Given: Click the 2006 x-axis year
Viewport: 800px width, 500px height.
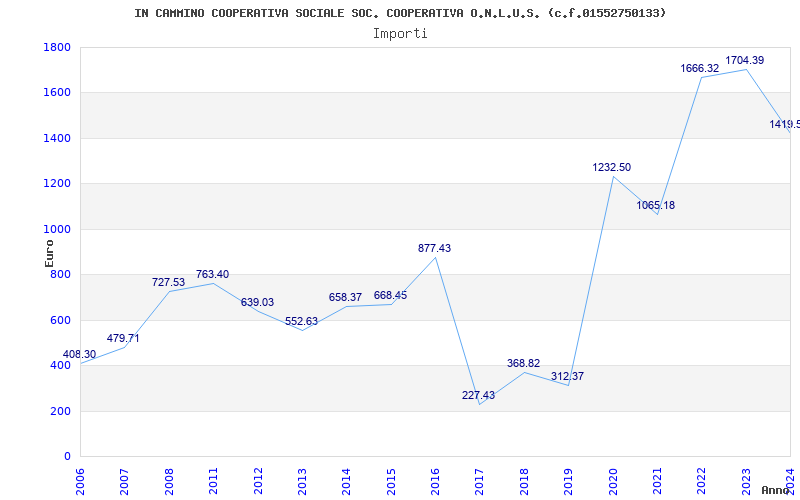Looking at the screenshot, I should pyautogui.click(x=80, y=481).
